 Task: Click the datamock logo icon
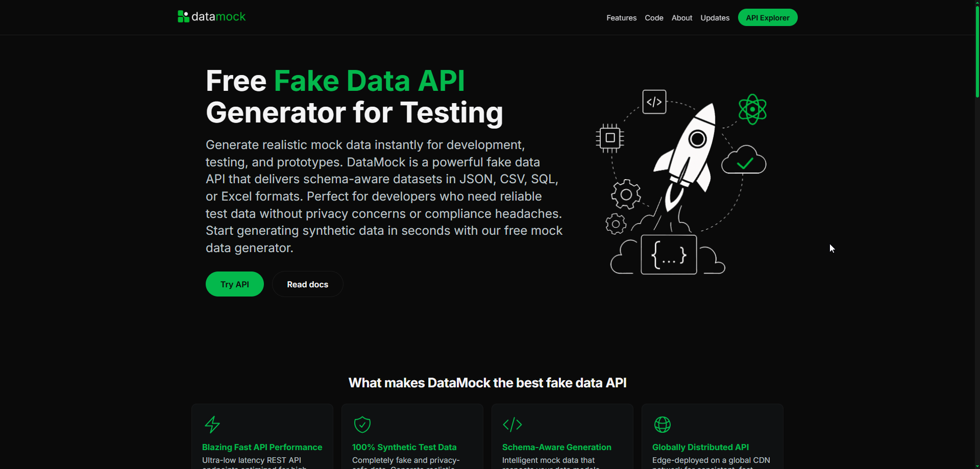[183, 16]
